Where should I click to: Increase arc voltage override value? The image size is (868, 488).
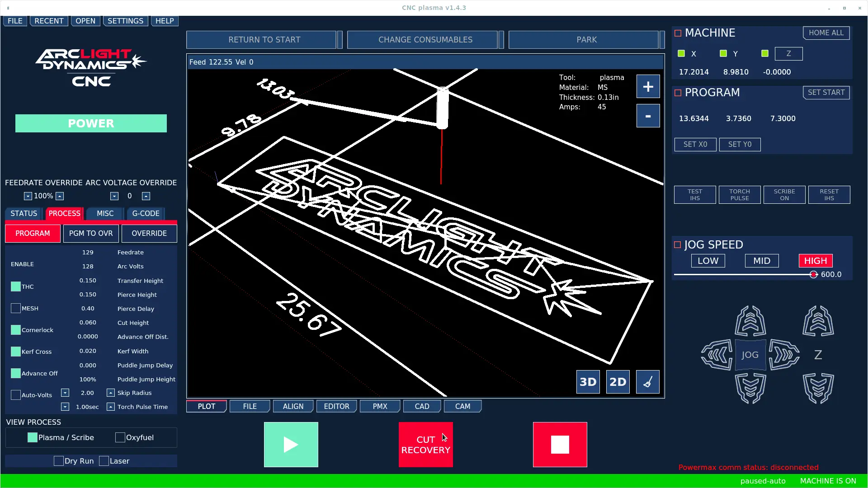click(x=146, y=196)
